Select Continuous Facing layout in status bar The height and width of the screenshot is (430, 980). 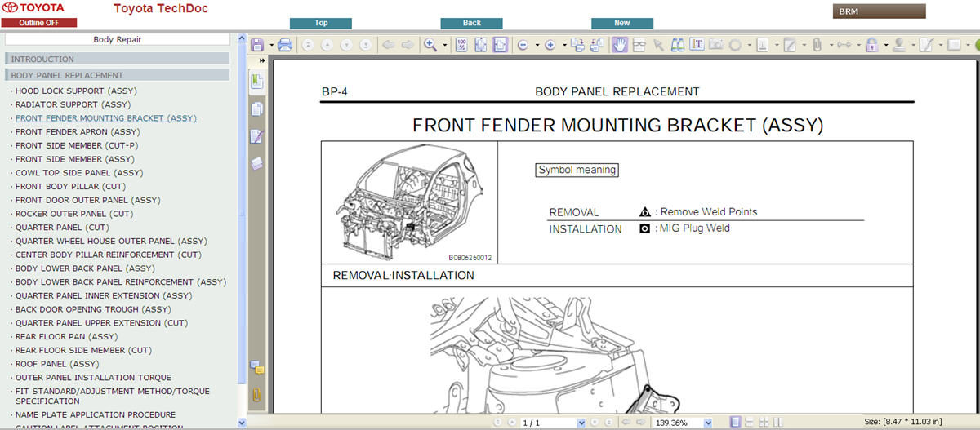(x=764, y=423)
